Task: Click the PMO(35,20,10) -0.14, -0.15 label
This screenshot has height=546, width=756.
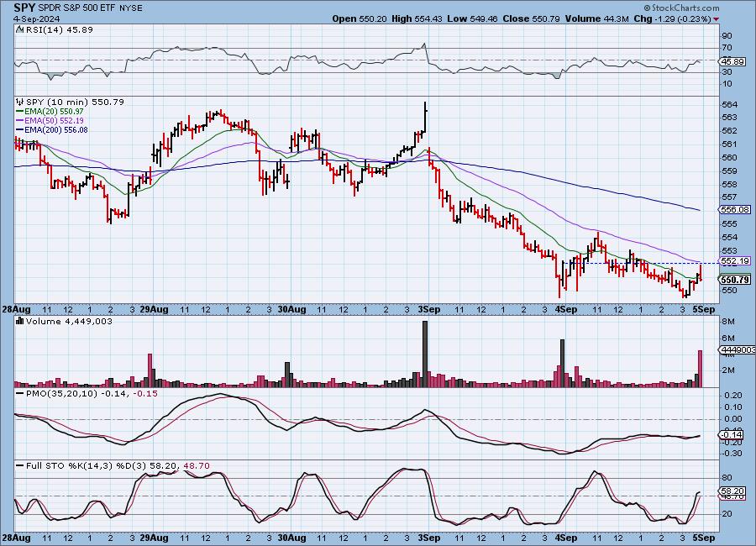Action: (x=92, y=394)
